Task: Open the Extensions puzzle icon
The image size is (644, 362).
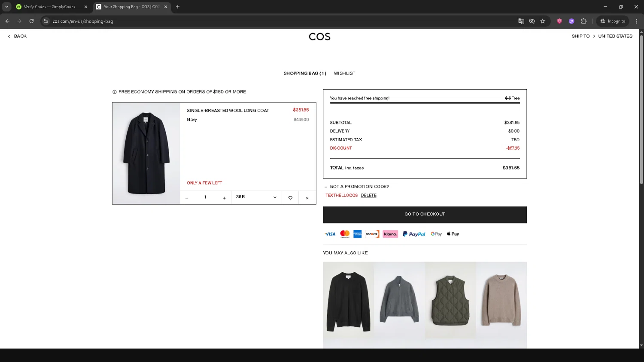Action: 583,21
